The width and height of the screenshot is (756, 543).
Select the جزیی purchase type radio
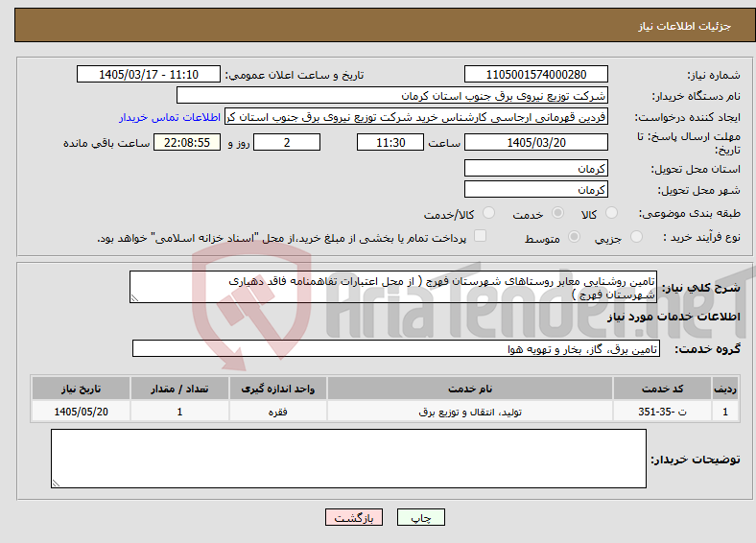(636, 236)
